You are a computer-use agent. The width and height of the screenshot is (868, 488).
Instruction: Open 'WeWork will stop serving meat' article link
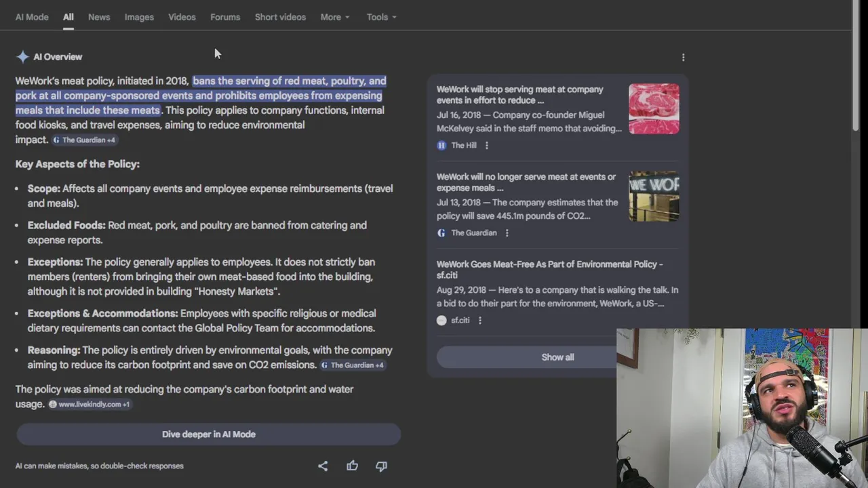click(x=520, y=95)
